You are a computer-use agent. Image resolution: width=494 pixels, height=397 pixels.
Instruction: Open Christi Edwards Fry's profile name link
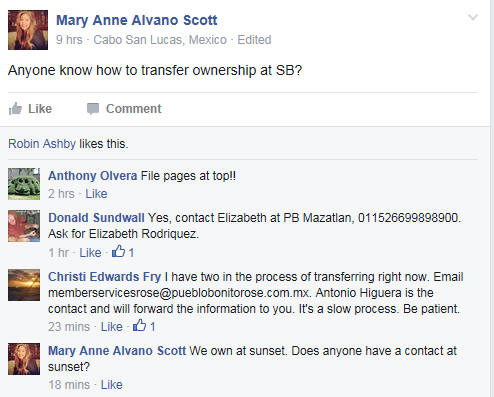point(105,277)
